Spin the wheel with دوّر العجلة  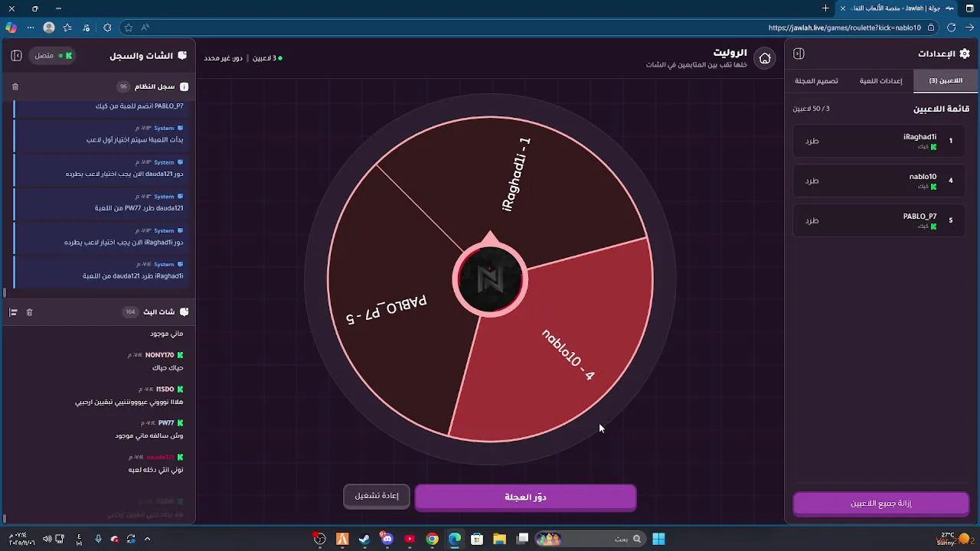(x=525, y=497)
